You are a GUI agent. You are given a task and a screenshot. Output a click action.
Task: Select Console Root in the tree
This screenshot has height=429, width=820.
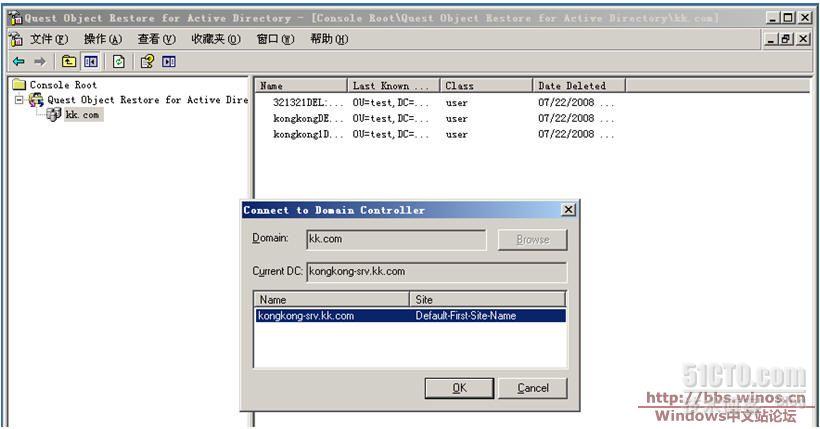63,85
